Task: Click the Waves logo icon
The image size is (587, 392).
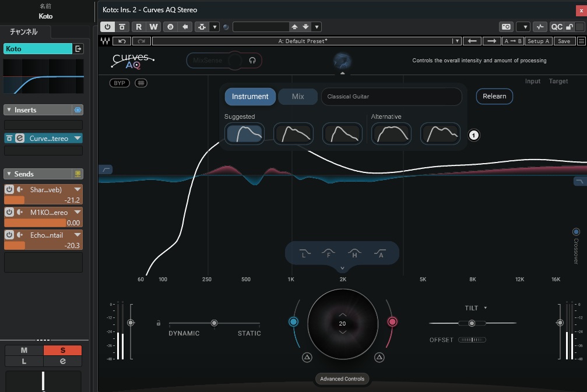Action: pos(105,41)
